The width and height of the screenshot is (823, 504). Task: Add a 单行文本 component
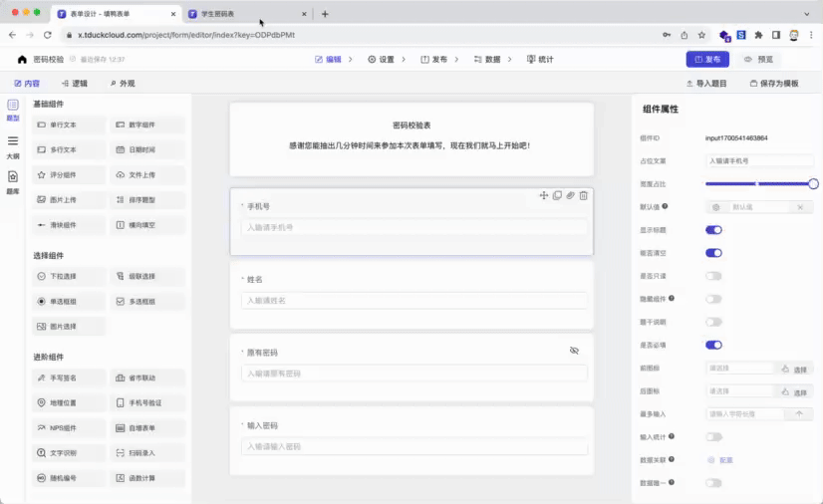pyautogui.click(x=69, y=125)
